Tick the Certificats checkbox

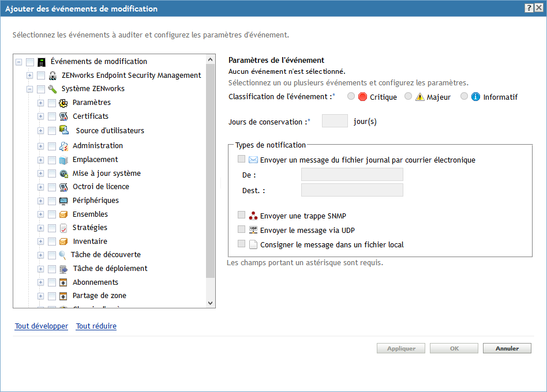pos(52,116)
